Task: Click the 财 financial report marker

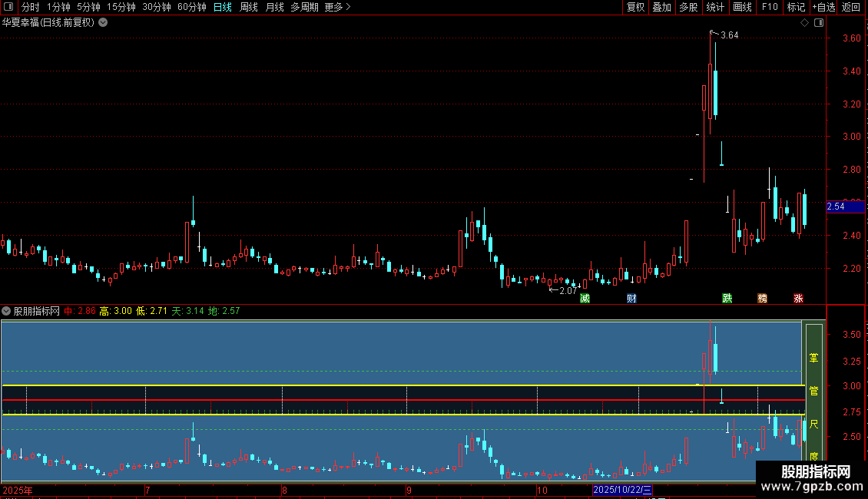Action: [x=631, y=298]
